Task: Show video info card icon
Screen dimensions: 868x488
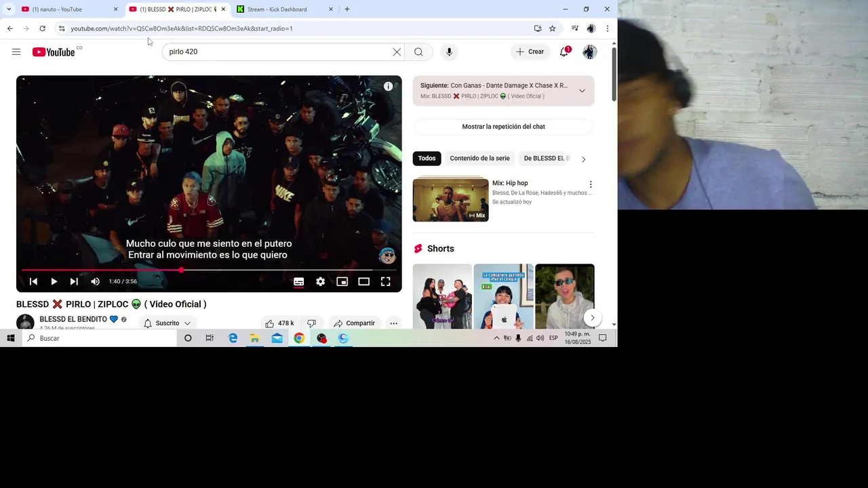Action: pos(388,86)
